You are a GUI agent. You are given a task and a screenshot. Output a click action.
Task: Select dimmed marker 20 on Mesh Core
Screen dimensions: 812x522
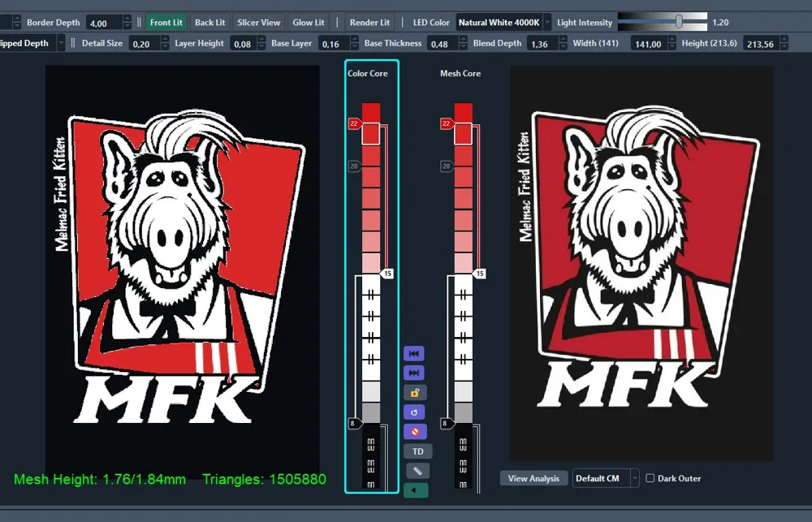[447, 166]
